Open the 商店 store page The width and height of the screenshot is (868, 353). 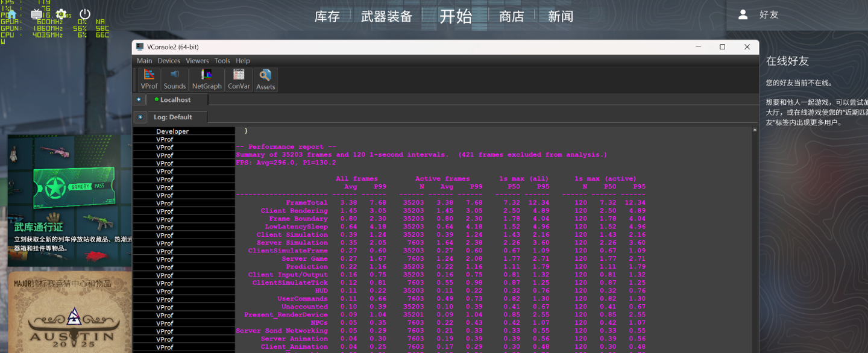pos(511,16)
